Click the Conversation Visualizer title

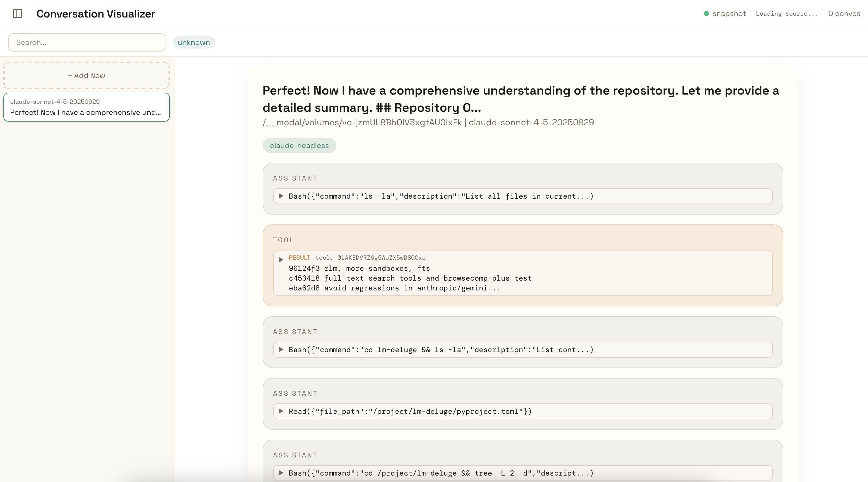(x=96, y=14)
